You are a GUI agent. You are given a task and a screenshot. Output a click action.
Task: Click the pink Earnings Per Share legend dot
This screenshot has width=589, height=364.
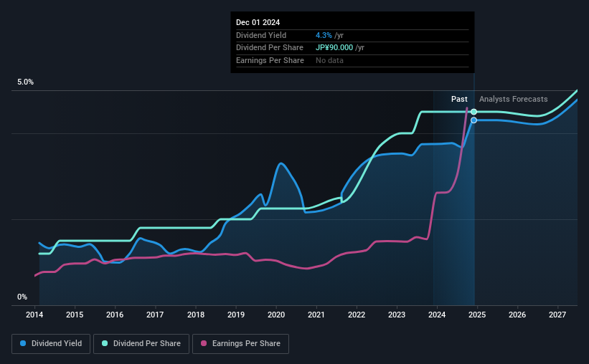tap(204, 343)
